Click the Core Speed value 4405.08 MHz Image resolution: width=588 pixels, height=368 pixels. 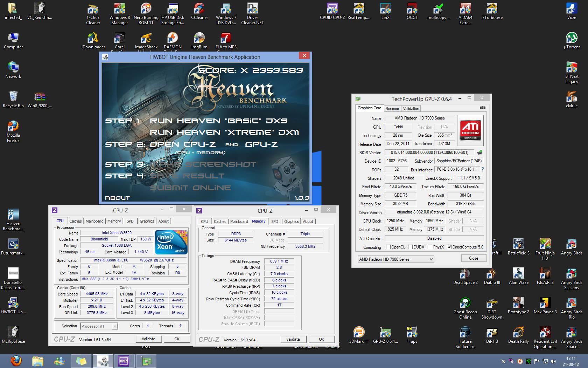point(97,294)
